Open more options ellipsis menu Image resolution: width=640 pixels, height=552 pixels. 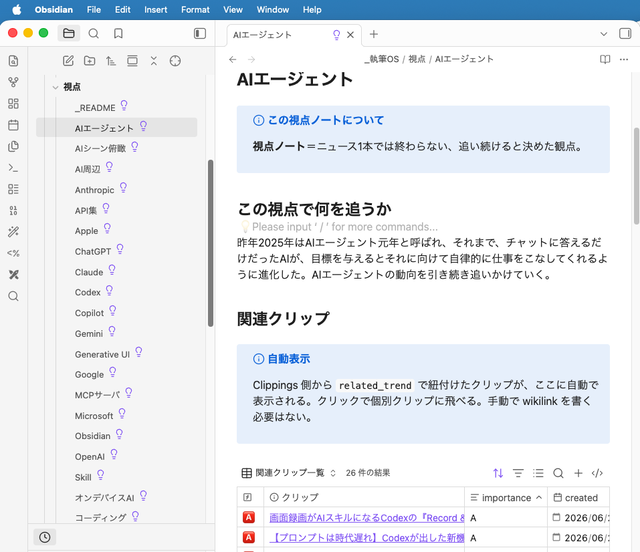click(624, 60)
